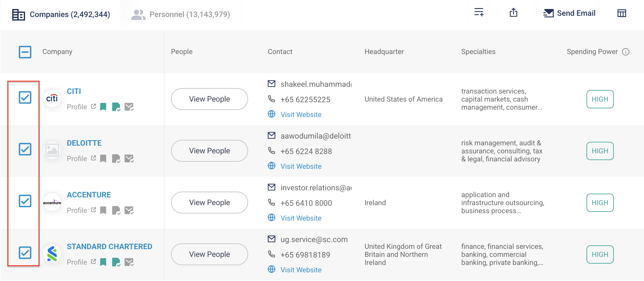
Task: Uncheck the STANDARD CHARTERED row checkbox
Action: (25, 253)
